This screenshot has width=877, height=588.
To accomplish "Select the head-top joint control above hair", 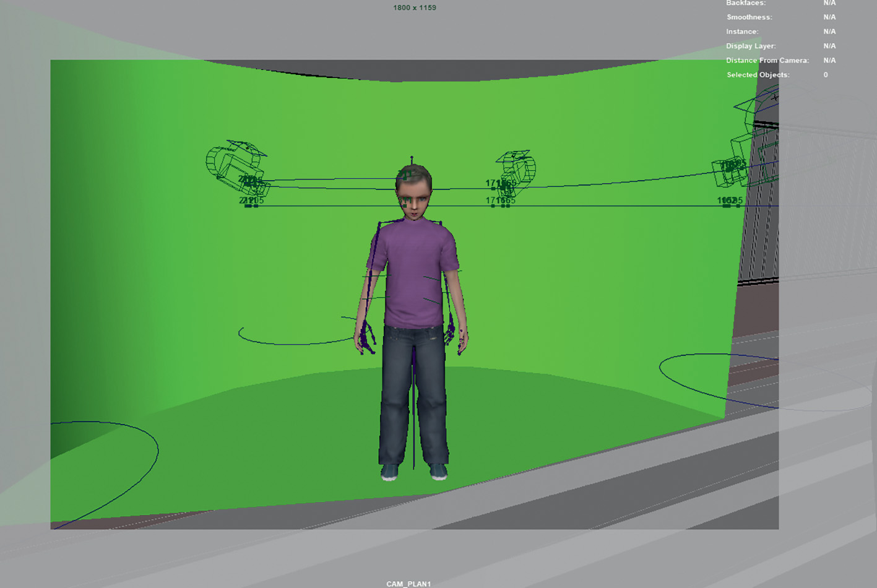I will (412, 160).
